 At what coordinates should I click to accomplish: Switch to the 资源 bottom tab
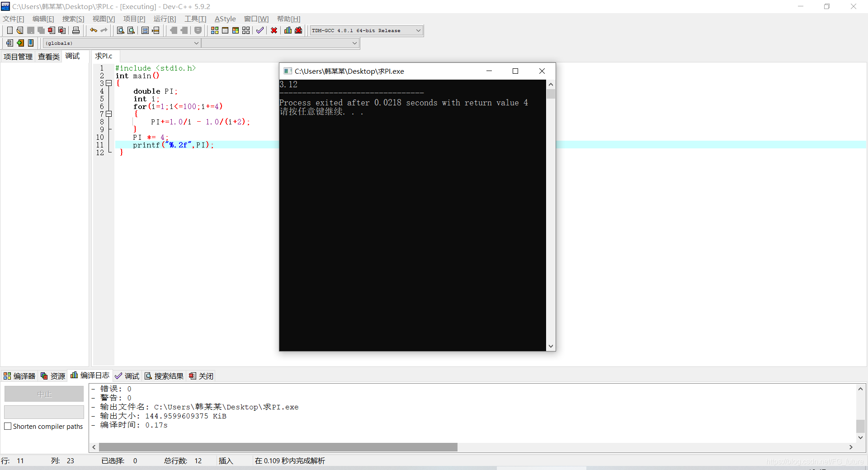pyautogui.click(x=53, y=376)
